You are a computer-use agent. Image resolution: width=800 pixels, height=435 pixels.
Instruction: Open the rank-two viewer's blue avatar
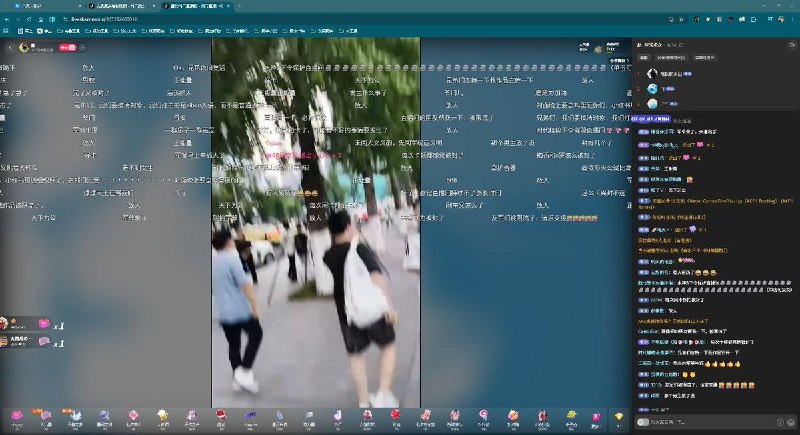(652, 89)
